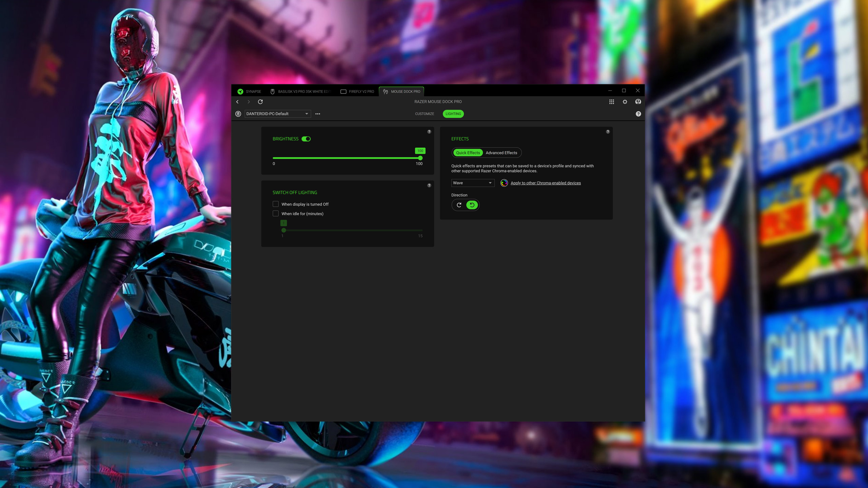Click the mouse icon on Basilisk tab

[272, 91]
